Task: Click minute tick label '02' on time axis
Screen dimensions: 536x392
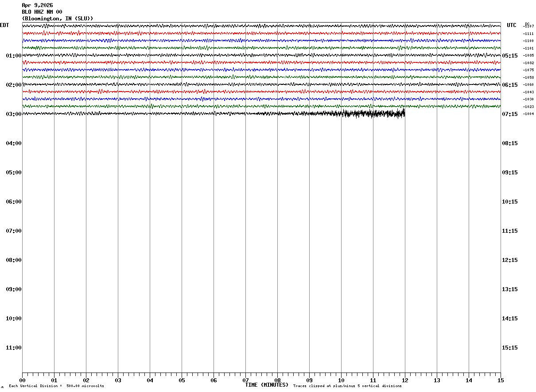Action: click(x=86, y=380)
